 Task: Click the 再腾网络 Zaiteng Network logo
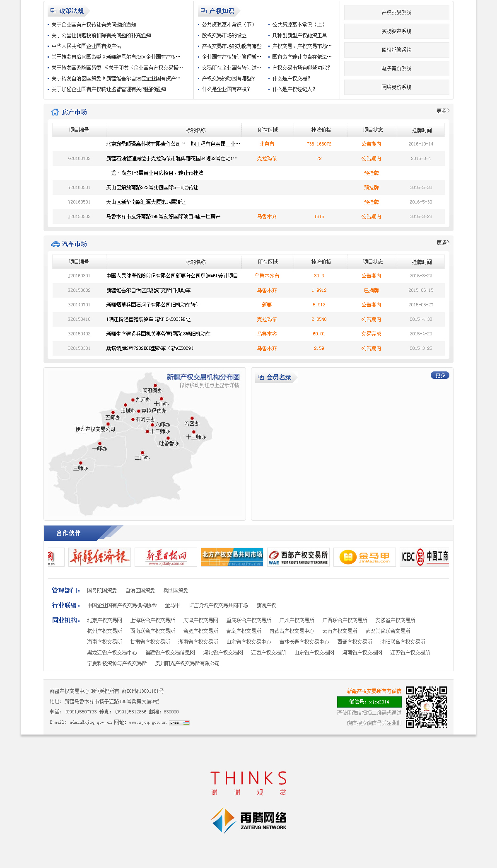(x=248, y=820)
